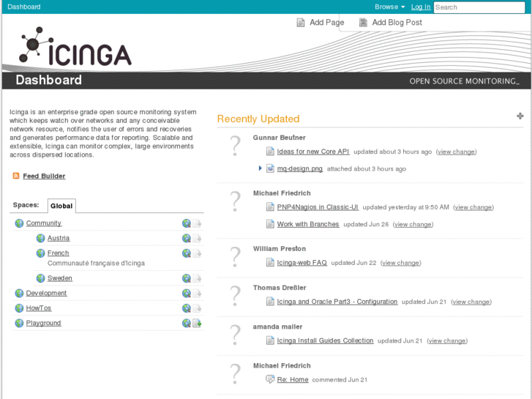Open Icinga Install Guides Collection page
The height and width of the screenshot is (399, 532).
(325, 340)
